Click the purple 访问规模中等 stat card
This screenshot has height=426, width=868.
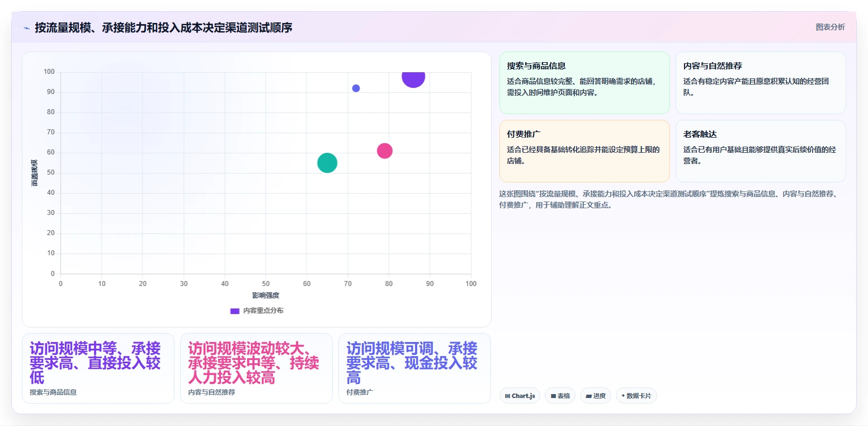tap(98, 368)
